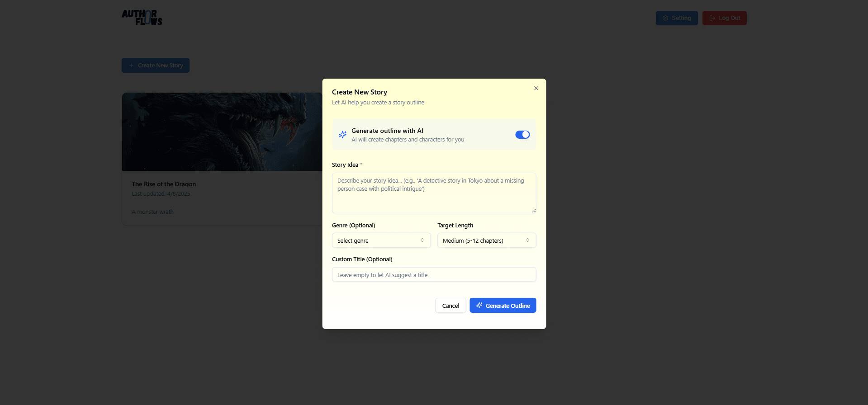Expand the Target Length dropdown
This screenshot has width=868, height=405.
click(486, 240)
